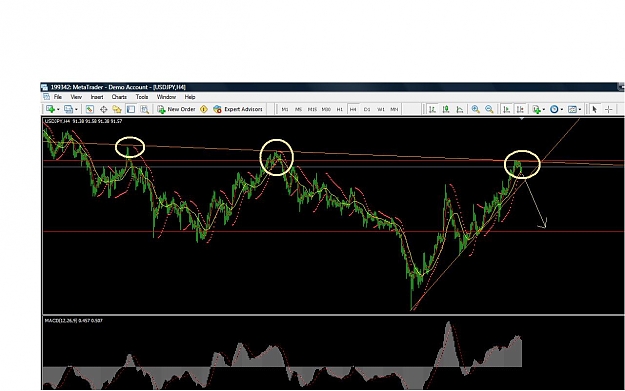This screenshot has width=625, height=391.
Task: Open the File menu
Action: tap(58, 97)
